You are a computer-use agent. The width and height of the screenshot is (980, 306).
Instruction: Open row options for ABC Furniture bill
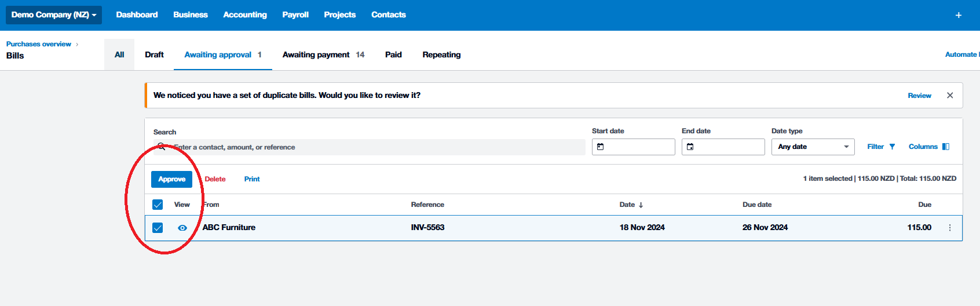pyautogui.click(x=950, y=228)
